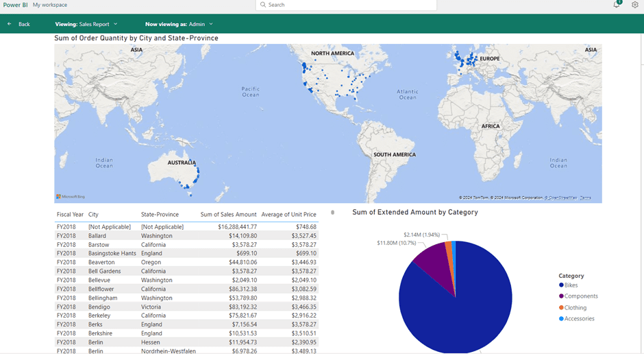
Task: Open the settings gear menu
Action: click(635, 5)
